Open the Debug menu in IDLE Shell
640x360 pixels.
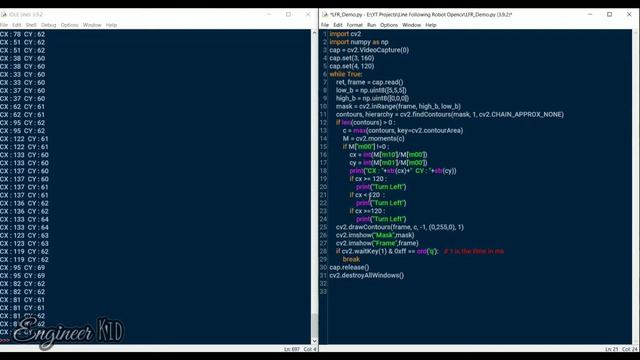pyautogui.click(x=49, y=25)
